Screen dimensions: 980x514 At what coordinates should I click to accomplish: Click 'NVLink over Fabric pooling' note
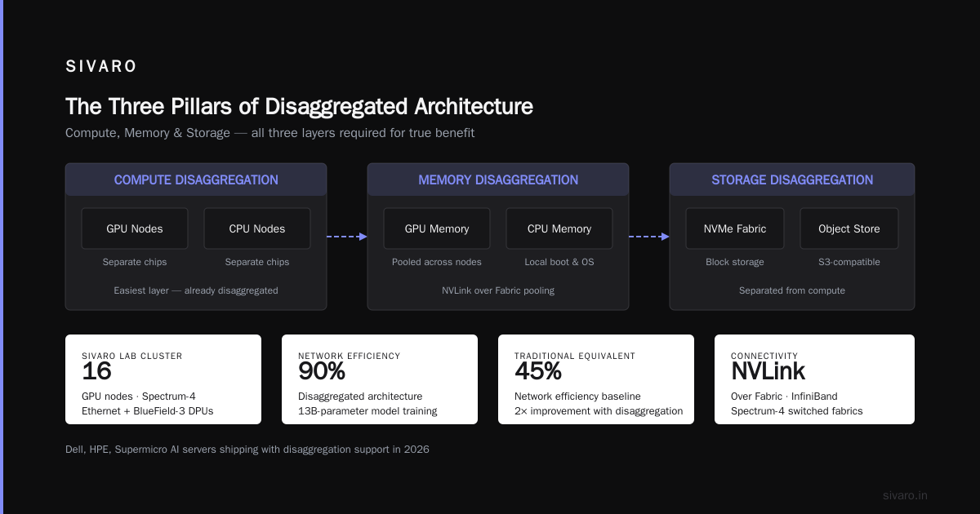pyautogui.click(x=498, y=290)
